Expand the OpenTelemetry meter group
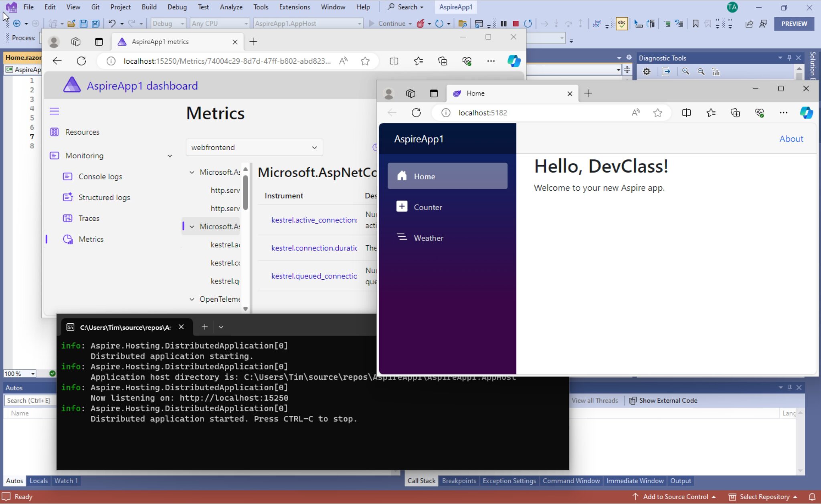Viewport: 821px width, 504px height. (192, 299)
